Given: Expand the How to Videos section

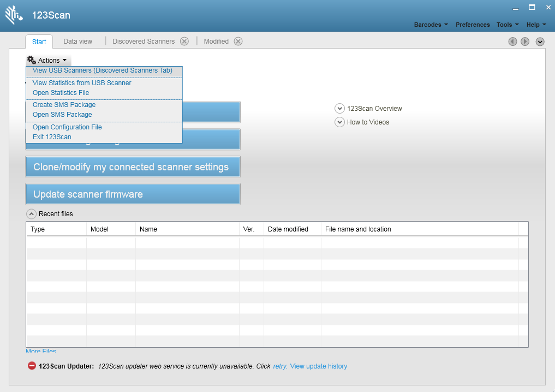Looking at the screenshot, I should point(339,122).
